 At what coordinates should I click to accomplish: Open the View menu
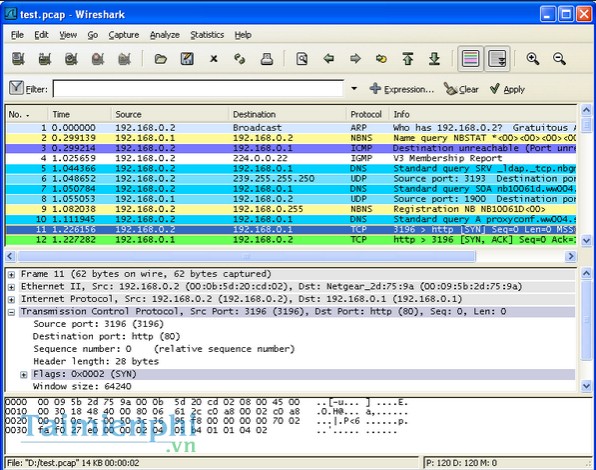tap(68, 35)
